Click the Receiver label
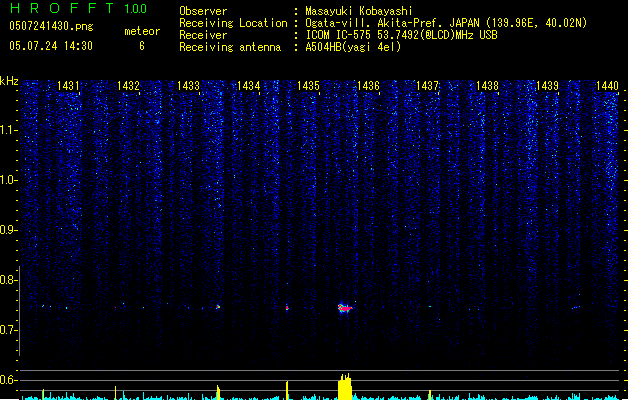The image size is (629, 400). (203, 35)
